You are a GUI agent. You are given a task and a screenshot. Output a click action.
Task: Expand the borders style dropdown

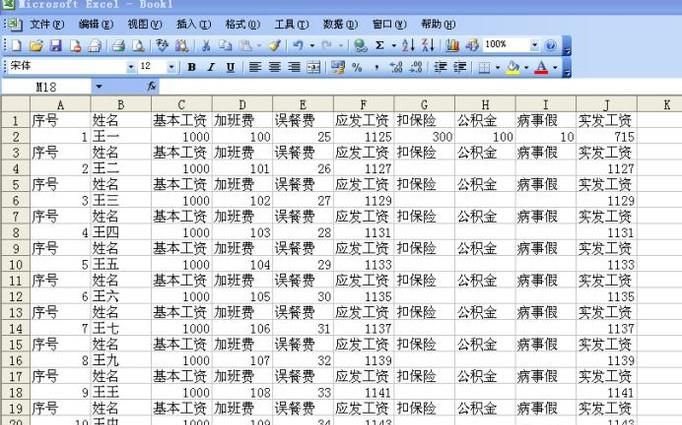(x=498, y=67)
